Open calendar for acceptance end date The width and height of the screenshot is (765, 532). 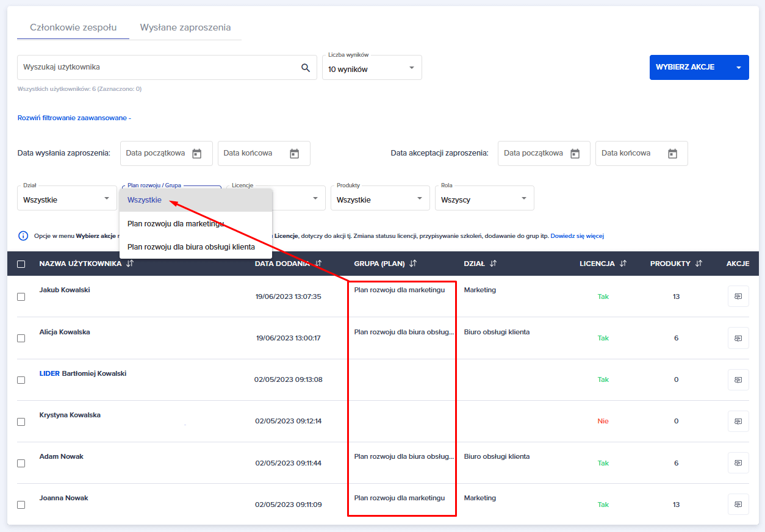click(672, 154)
